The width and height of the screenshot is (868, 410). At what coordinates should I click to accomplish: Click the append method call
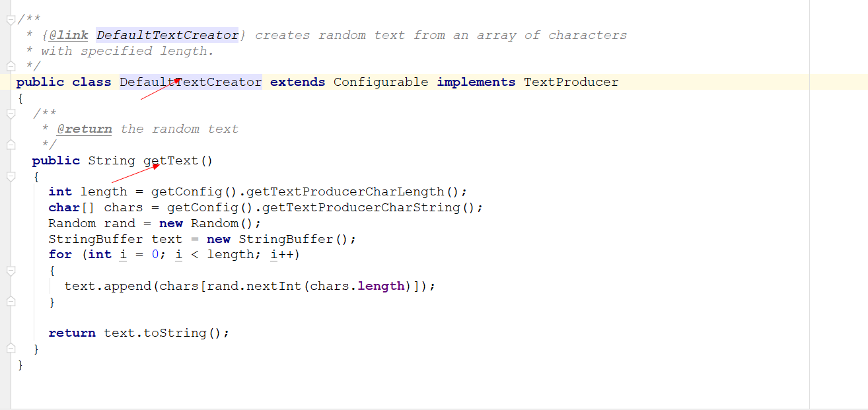127,286
